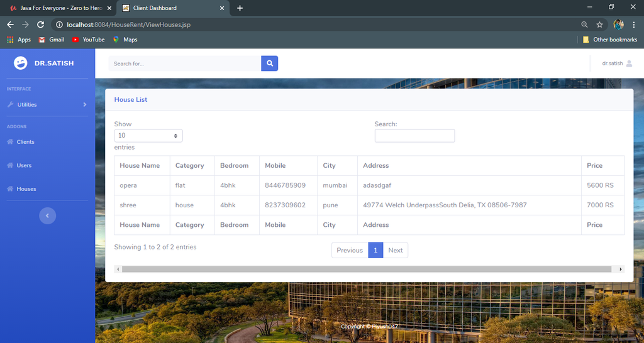Image resolution: width=644 pixels, height=343 pixels.
Task: Select the shree house name cell
Action: click(x=142, y=205)
